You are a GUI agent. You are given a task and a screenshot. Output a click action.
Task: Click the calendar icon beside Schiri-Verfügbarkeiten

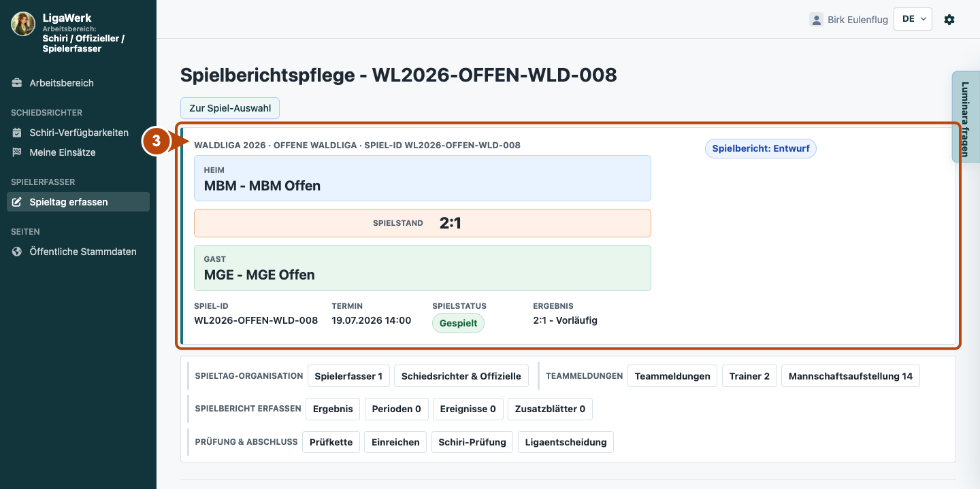click(x=17, y=133)
